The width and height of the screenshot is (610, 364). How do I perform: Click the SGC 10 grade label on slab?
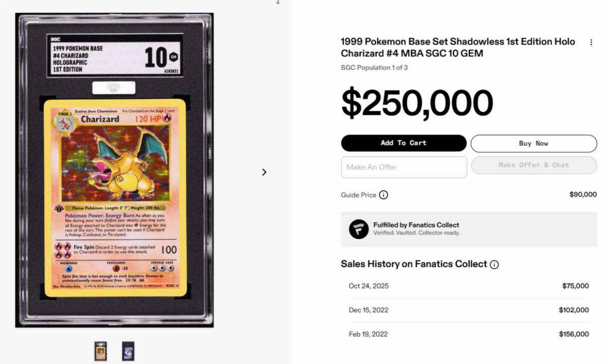click(x=114, y=56)
